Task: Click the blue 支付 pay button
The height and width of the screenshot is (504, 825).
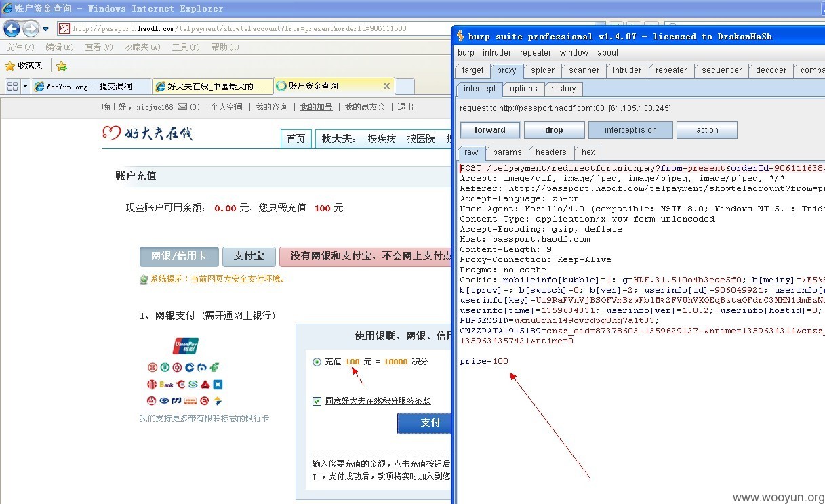Action: (x=425, y=423)
